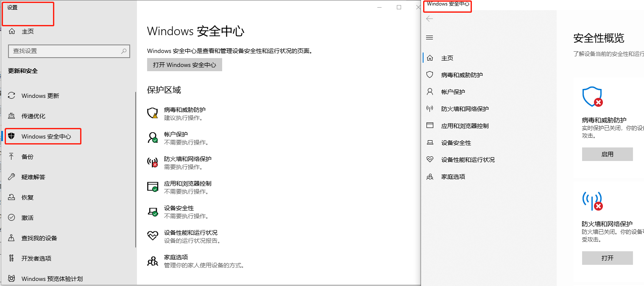Viewport: 644px width, 286px height.
Task: Click the 设备性能和运行状况 heart icon in Settings
Action: pyautogui.click(x=153, y=236)
